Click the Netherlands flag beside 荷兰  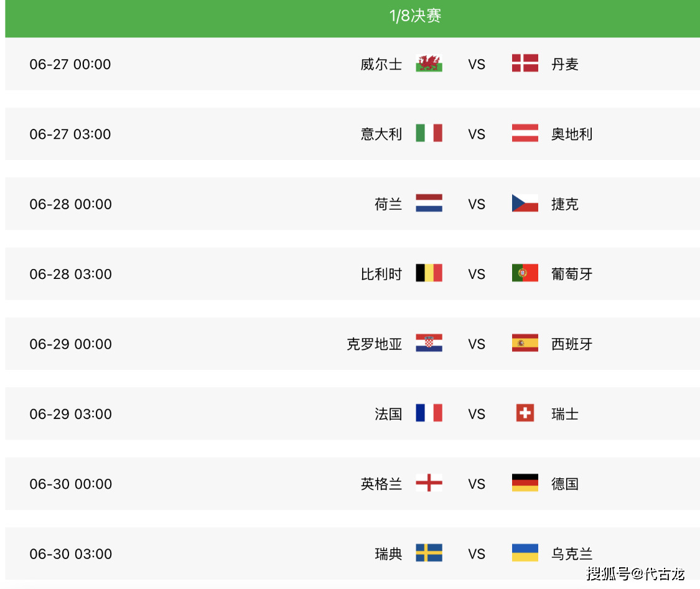point(429,203)
